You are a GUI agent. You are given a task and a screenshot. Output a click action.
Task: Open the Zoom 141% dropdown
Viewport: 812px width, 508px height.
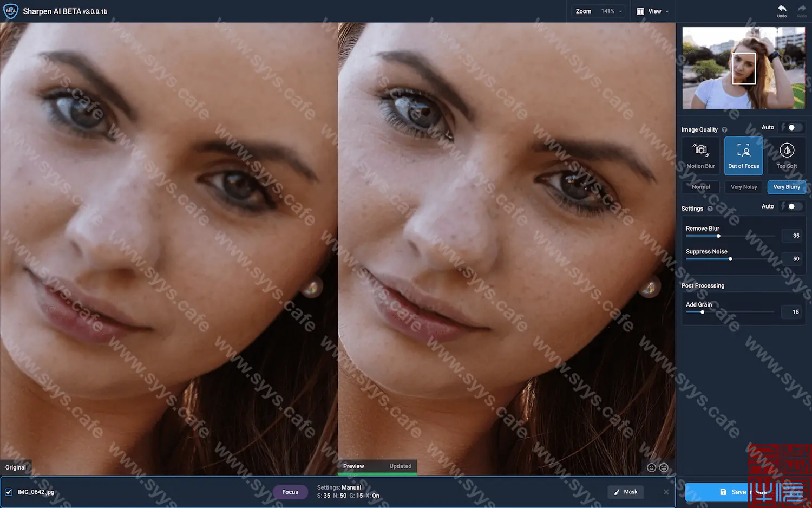point(599,11)
